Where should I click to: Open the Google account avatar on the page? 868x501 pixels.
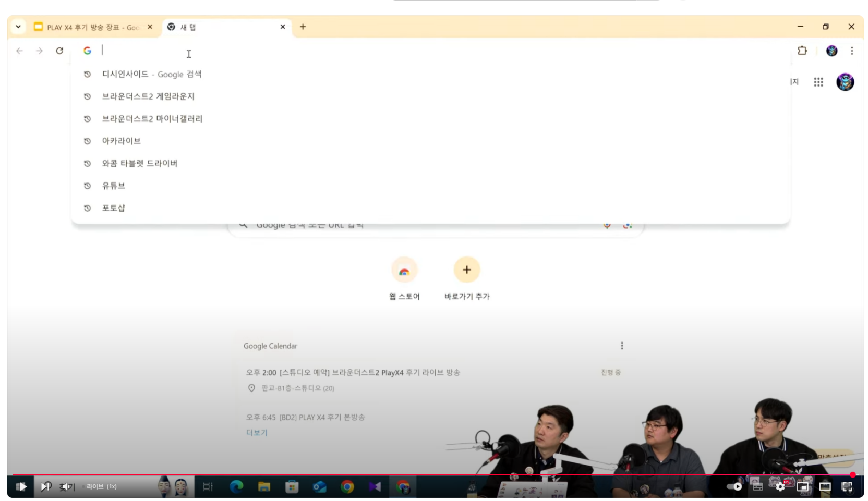click(x=845, y=82)
